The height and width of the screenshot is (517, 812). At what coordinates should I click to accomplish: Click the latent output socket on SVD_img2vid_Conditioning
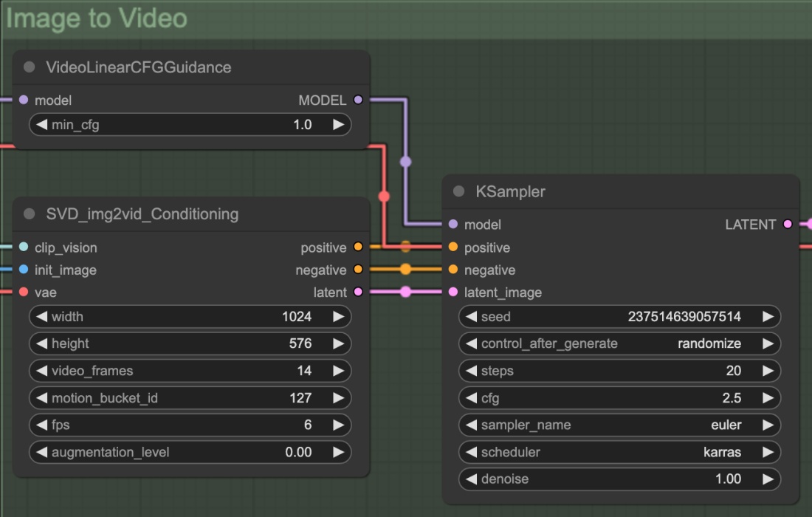click(x=358, y=292)
